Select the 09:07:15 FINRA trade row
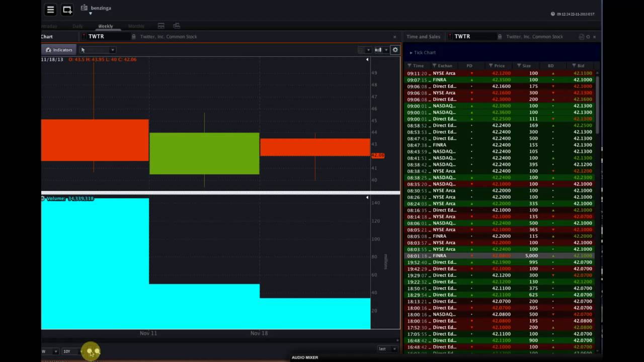The width and height of the screenshot is (644, 362). coord(500,80)
